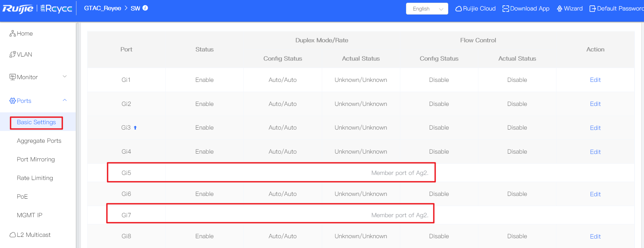
Task: Click the VLAN sidebar icon
Action: (x=13, y=54)
